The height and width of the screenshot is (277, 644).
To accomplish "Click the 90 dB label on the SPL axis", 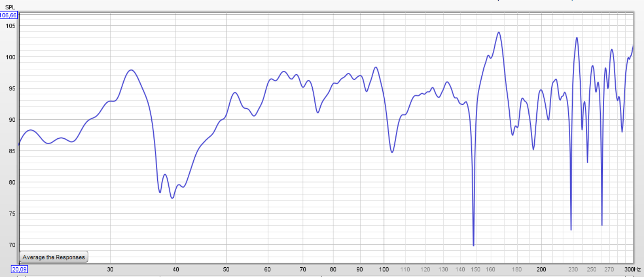I will click(11, 120).
